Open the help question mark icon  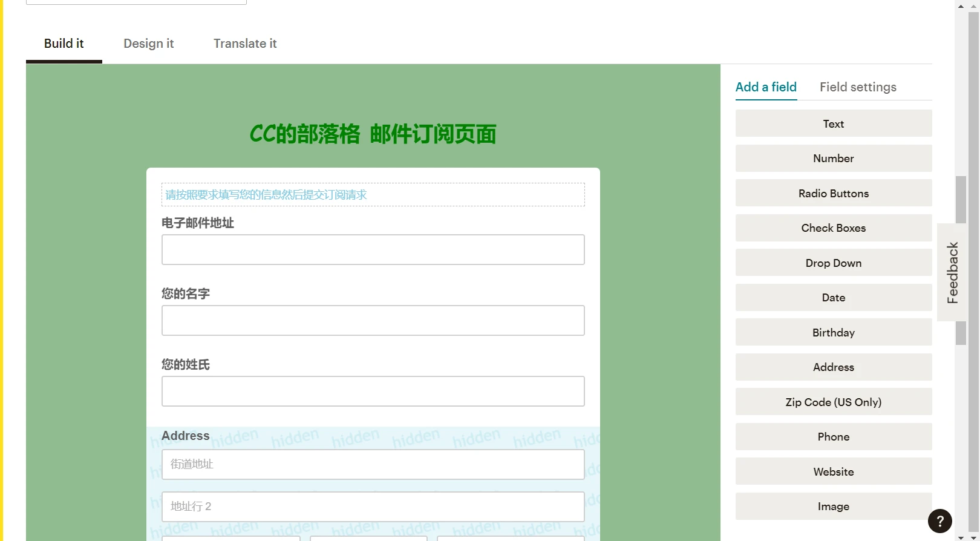[x=940, y=520]
